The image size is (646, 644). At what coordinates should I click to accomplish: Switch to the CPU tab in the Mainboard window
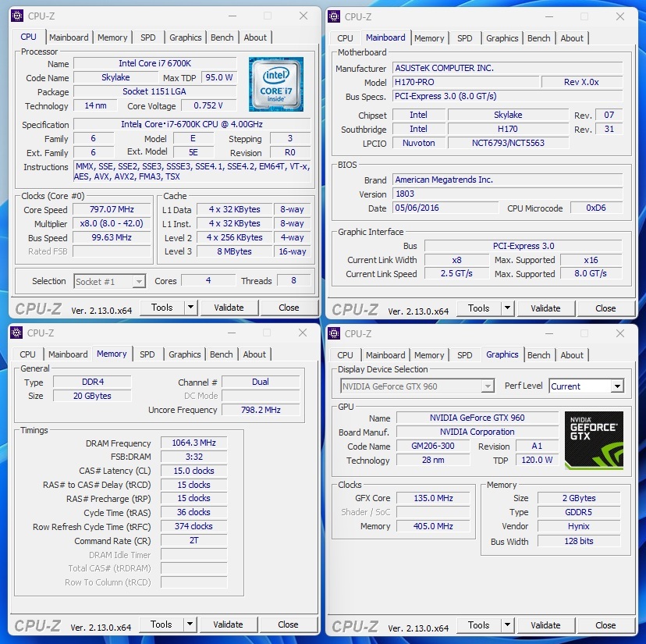pos(345,38)
